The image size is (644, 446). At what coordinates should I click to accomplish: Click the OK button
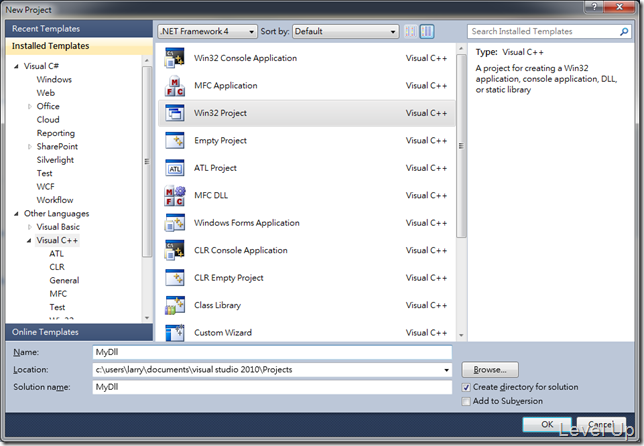[x=547, y=424]
